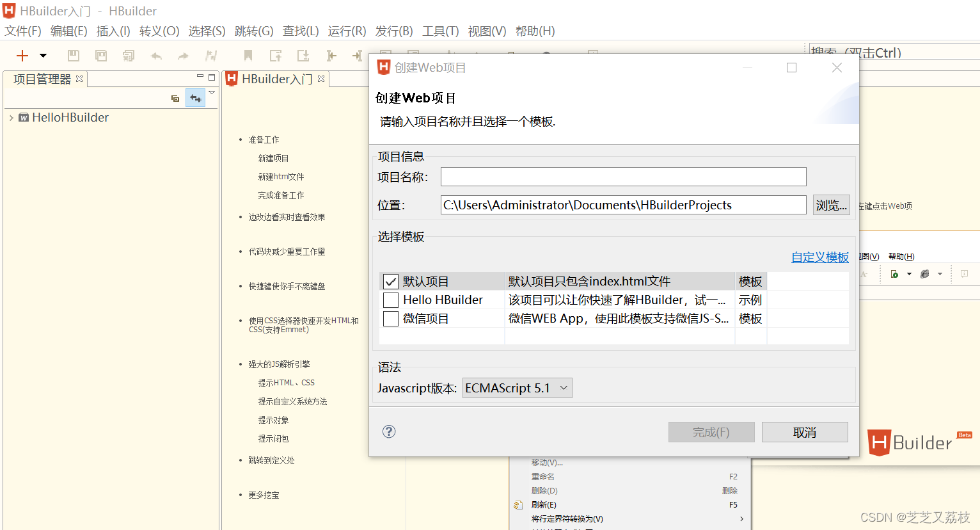Open the 编辑(E) menu

coord(69,31)
